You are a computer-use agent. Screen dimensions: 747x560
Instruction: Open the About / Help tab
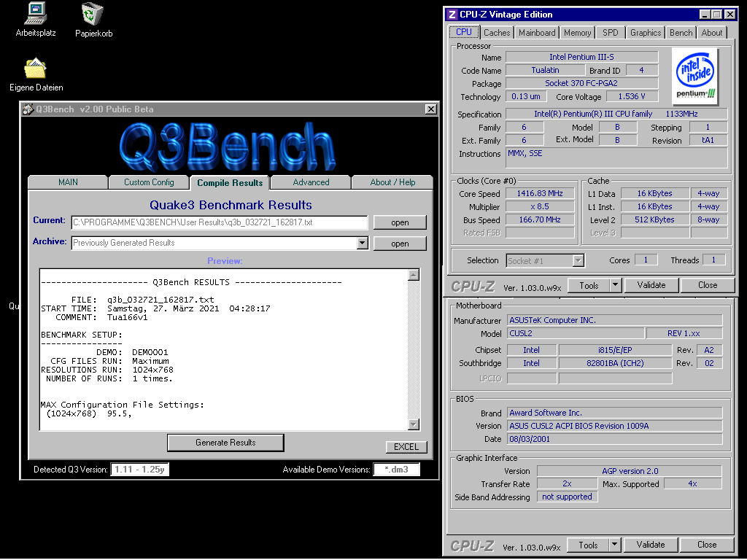(392, 182)
